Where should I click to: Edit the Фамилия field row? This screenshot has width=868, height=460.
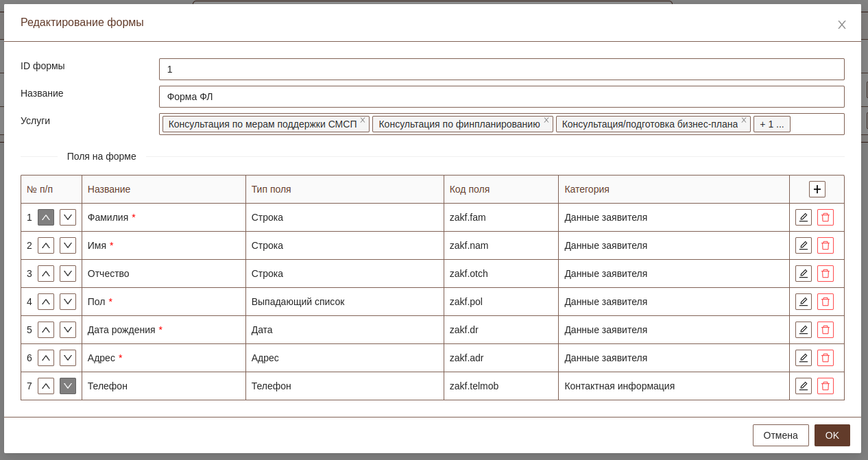tap(803, 217)
